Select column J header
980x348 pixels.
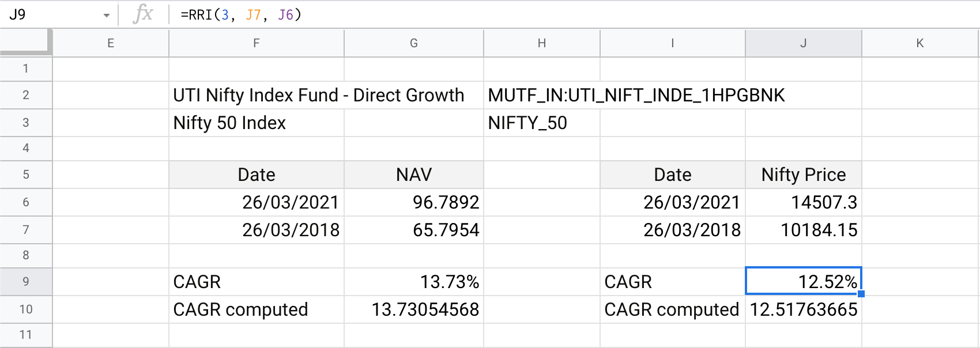click(x=804, y=43)
